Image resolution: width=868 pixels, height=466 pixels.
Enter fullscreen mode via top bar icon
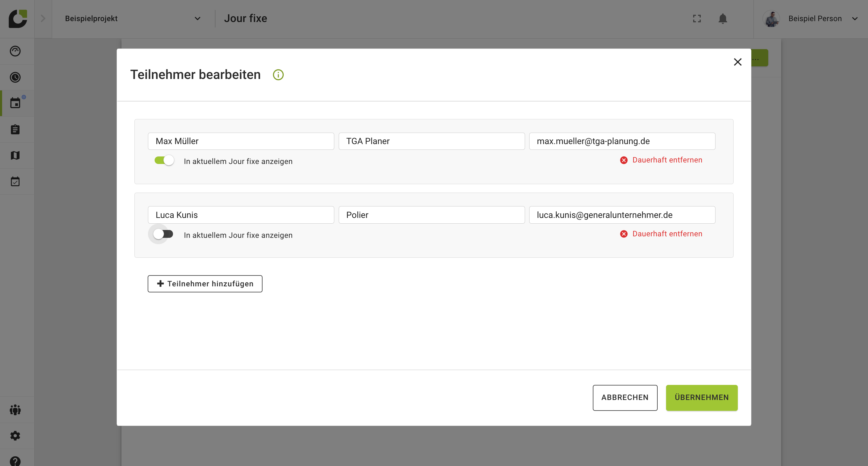tap(697, 18)
